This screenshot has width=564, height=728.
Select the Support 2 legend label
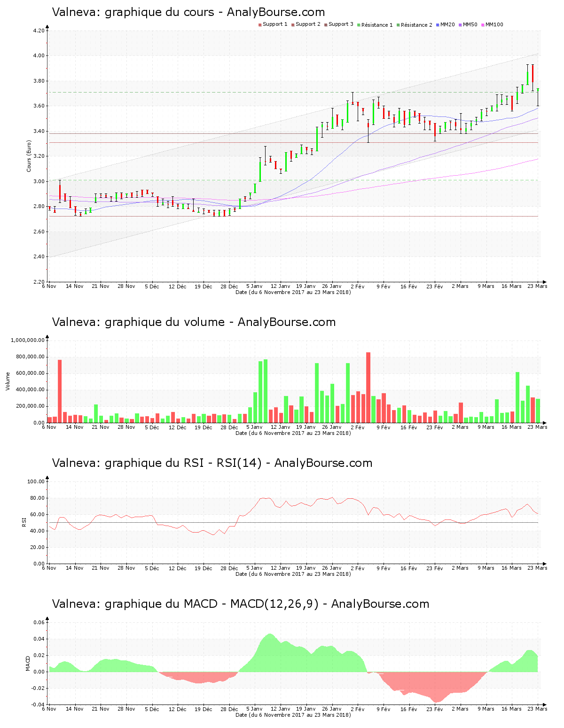click(308, 24)
